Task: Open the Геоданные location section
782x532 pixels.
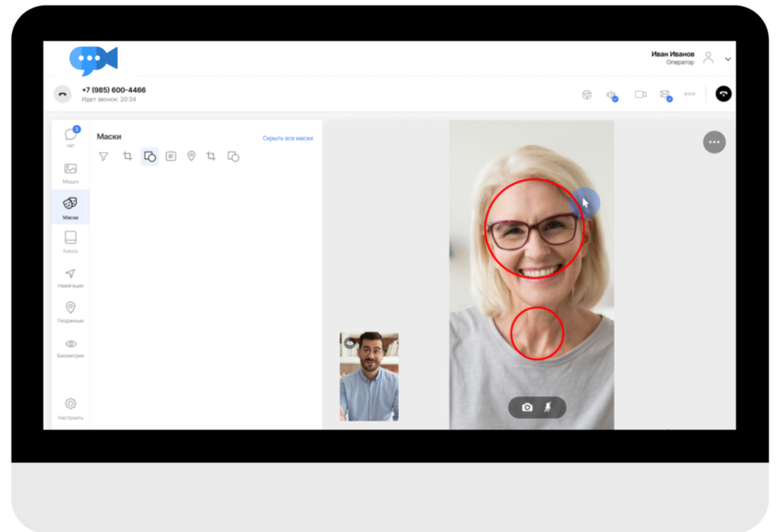Action: click(70, 313)
